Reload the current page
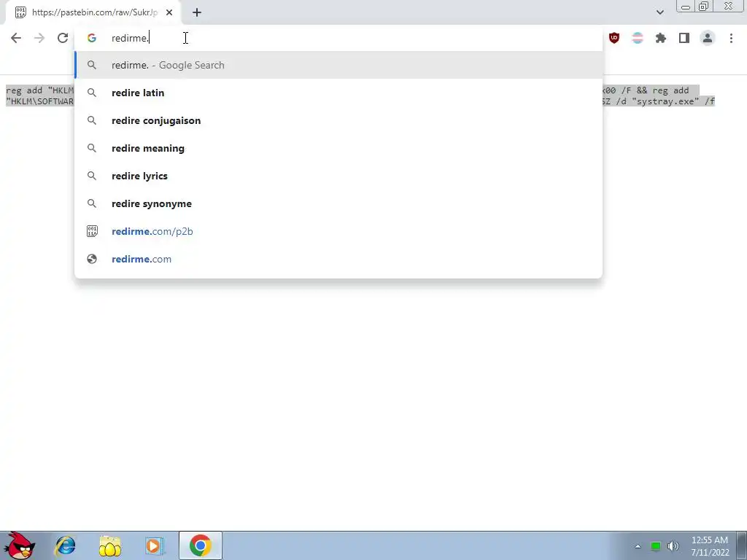This screenshot has width=747, height=560. click(63, 38)
